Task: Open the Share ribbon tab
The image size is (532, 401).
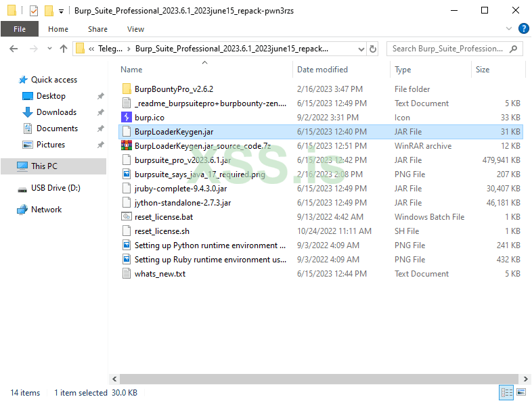Action: [x=97, y=29]
